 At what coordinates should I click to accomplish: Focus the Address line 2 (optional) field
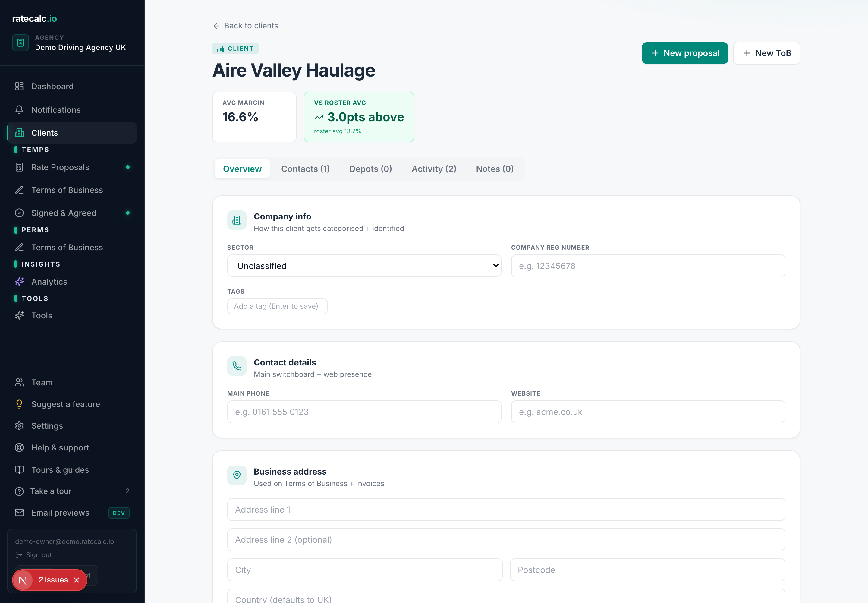[506, 540]
